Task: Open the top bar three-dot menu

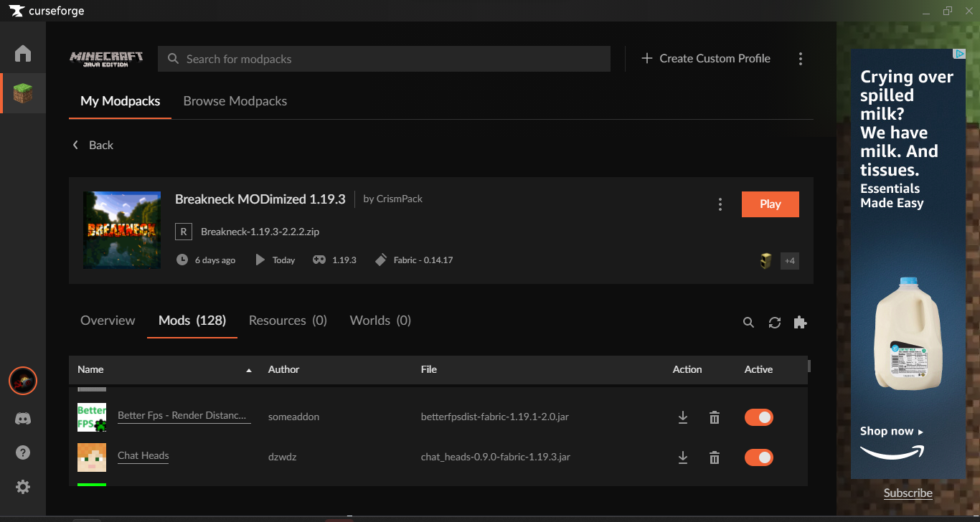Action: (801, 59)
